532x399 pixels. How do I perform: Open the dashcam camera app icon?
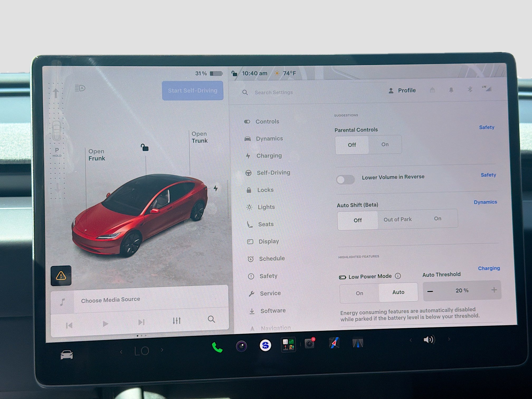click(241, 346)
